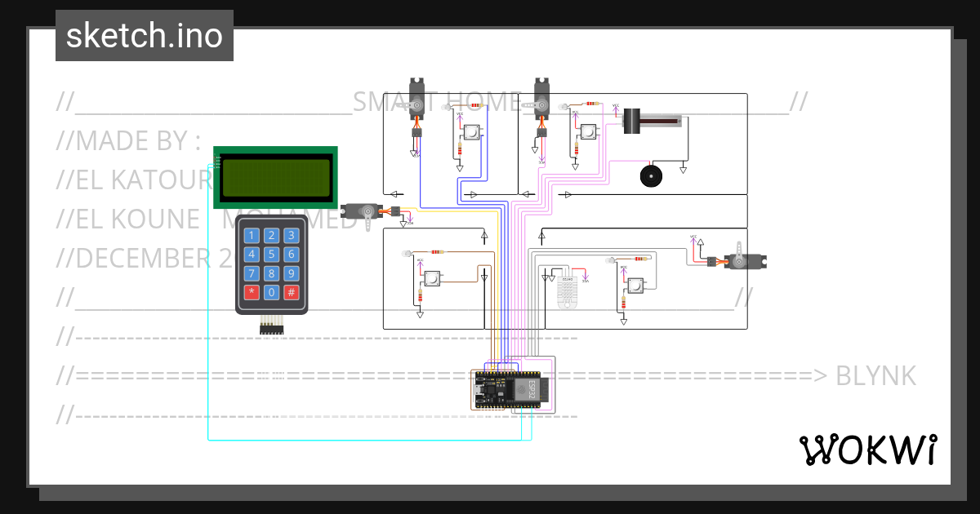Screen dimensions: 980x514
Task: Select the white LED in the bottom-left room
Action: pos(406,254)
